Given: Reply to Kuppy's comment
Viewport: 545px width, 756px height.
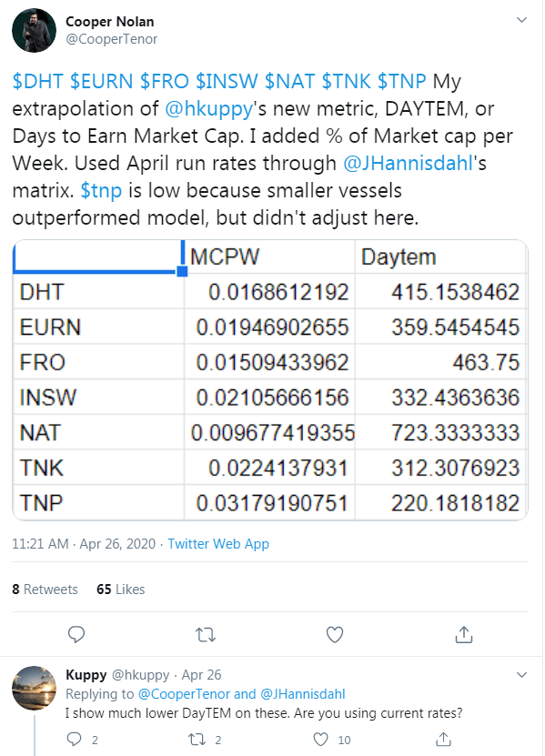Looking at the screenshot, I should click(75, 739).
